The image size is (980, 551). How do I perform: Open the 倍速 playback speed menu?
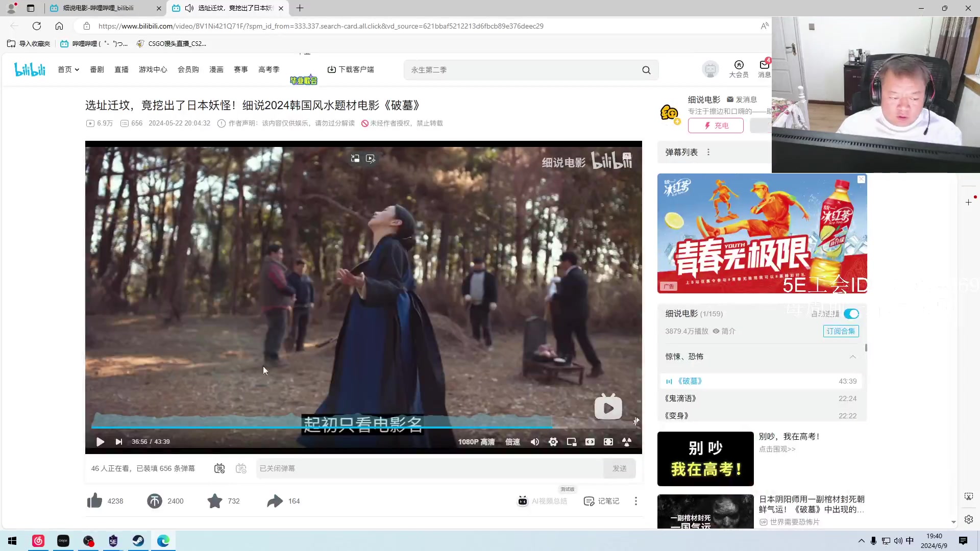coord(512,442)
